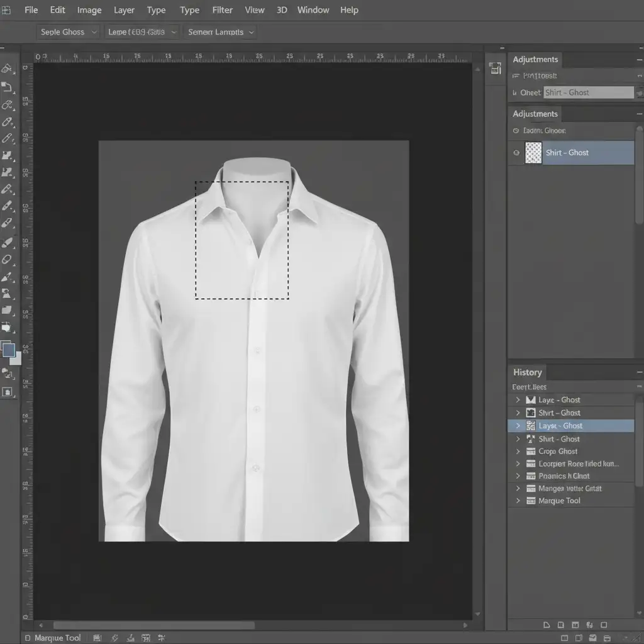644x644 pixels.
Task: Click the layer icon in the Crope Ghost history row
Action: click(x=530, y=452)
